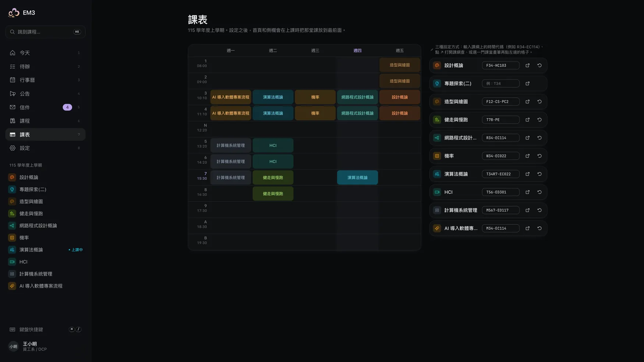The image size is (644, 362).
Task: Open external syllabus link for 專題探索(二)
Action: (527, 84)
